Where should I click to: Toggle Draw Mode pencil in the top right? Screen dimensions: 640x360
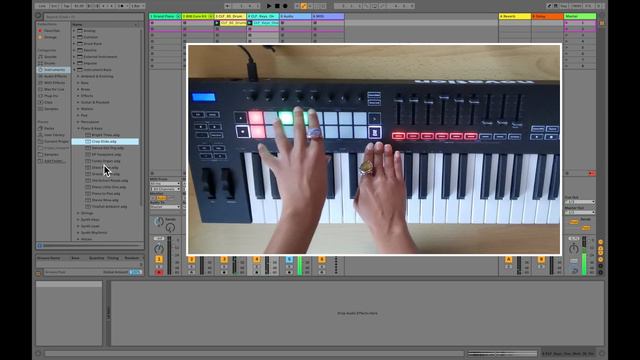(x=549, y=6)
